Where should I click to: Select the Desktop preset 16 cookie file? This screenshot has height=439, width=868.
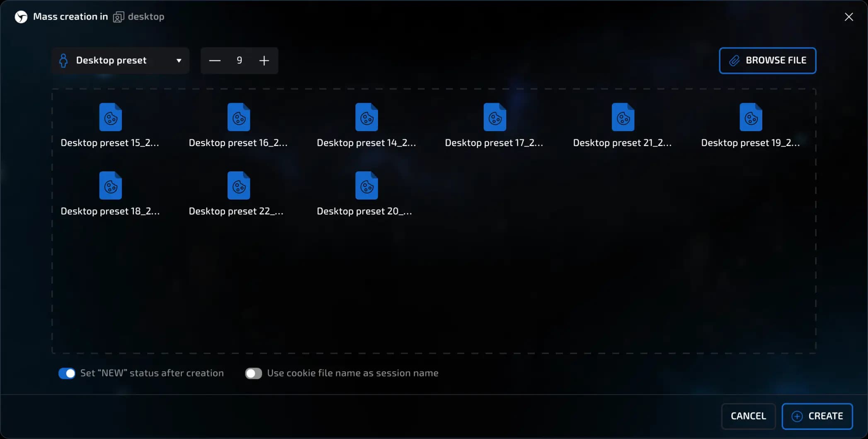pyautogui.click(x=238, y=117)
